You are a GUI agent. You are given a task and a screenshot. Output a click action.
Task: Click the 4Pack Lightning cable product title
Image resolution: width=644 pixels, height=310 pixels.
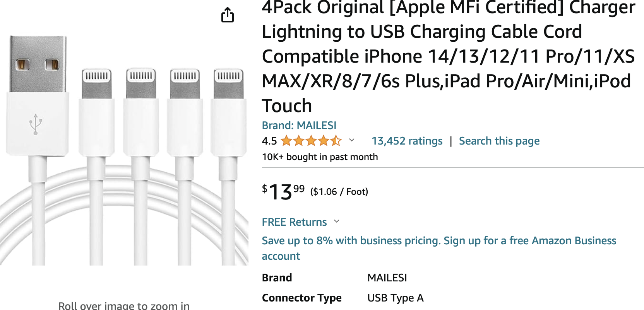[448, 56]
